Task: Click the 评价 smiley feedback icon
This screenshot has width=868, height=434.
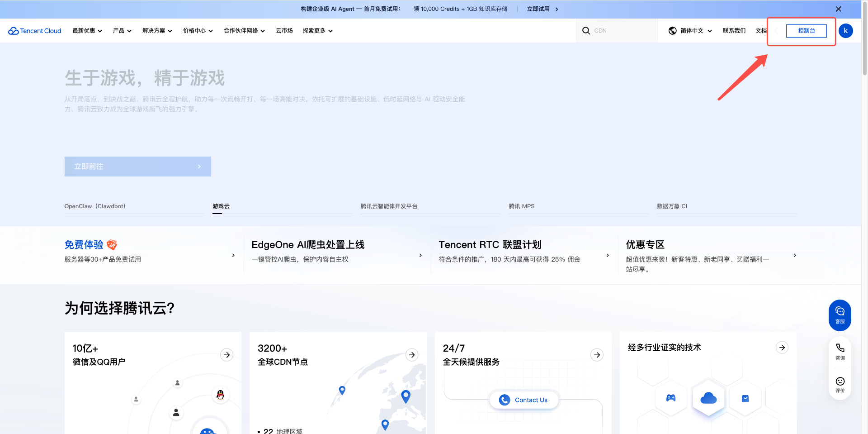Action: pyautogui.click(x=840, y=384)
